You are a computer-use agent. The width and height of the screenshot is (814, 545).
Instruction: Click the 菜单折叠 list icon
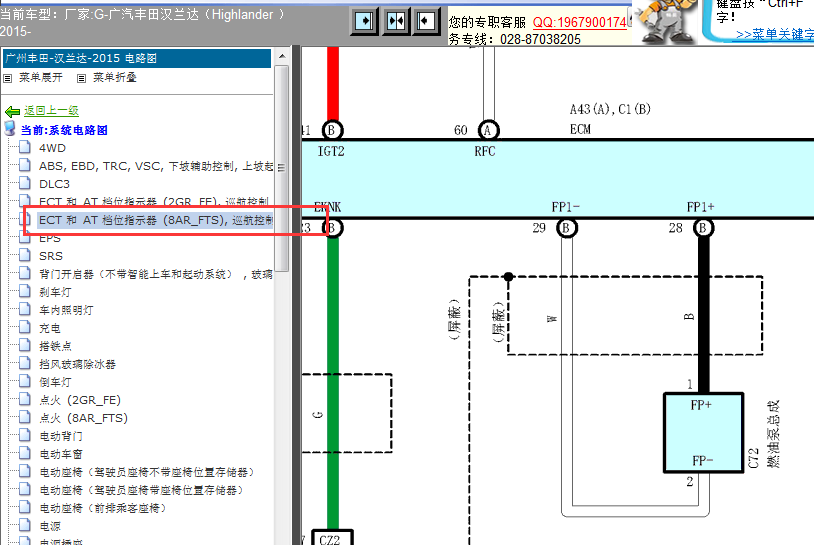point(82,78)
